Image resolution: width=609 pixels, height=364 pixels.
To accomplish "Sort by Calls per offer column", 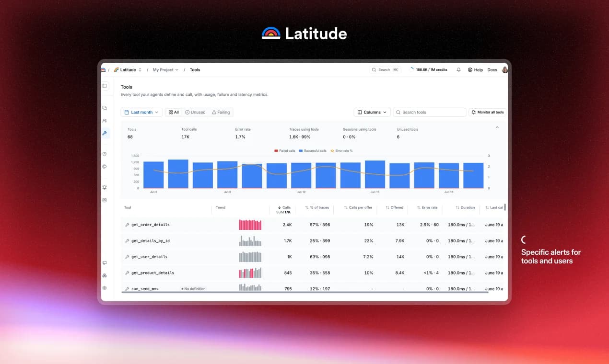I will pyautogui.click(x=358, y=207).
